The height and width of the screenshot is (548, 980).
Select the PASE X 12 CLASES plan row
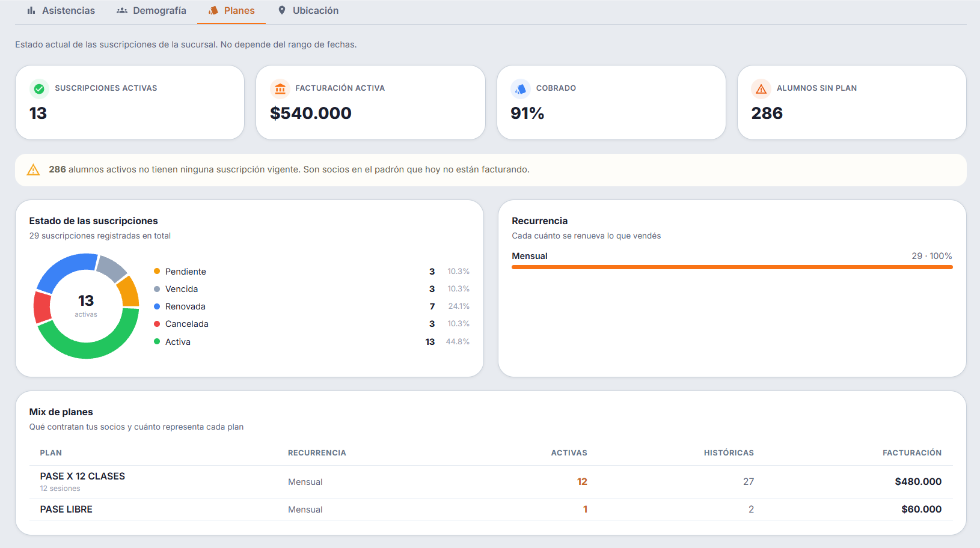(x=491, y=482)
